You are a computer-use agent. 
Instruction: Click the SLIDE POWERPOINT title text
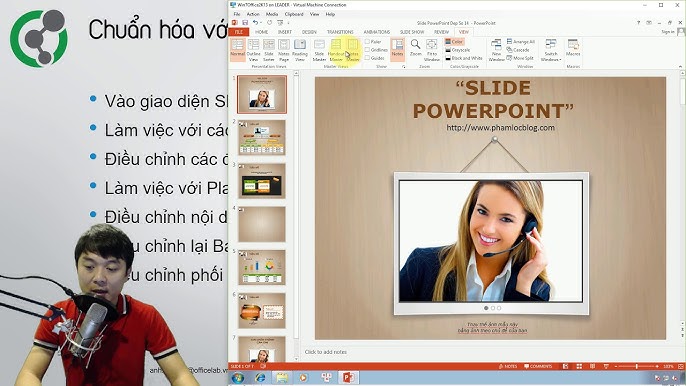(493, 99)
